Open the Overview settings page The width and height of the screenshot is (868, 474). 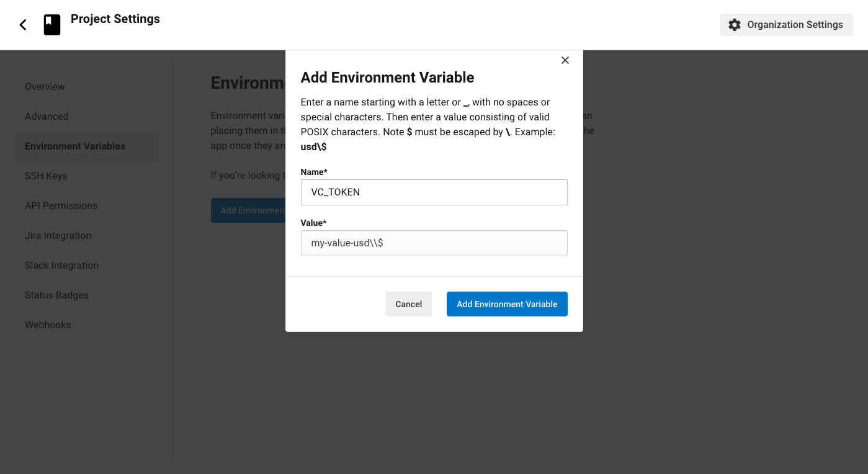pos(45,86)
